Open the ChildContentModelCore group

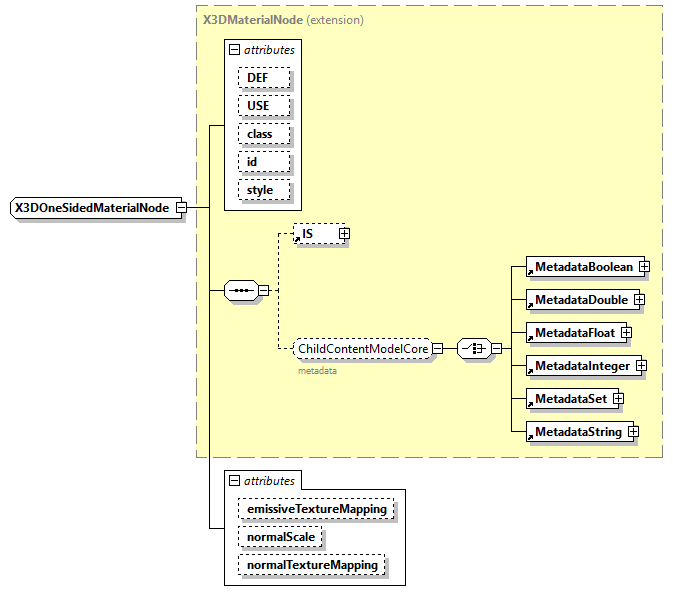(363, 348)
